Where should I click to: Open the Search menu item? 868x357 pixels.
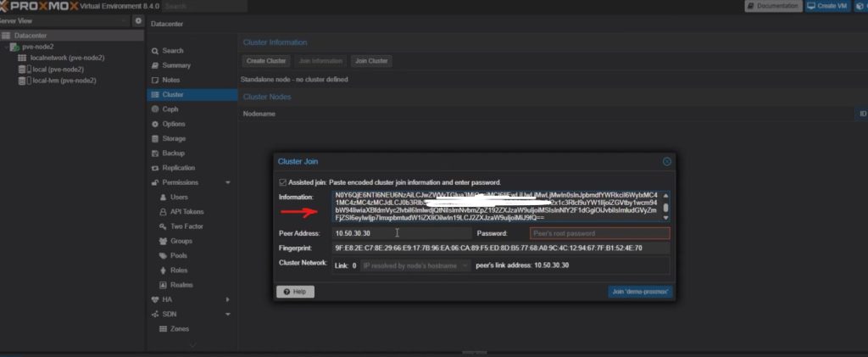(x=173, y=51)
